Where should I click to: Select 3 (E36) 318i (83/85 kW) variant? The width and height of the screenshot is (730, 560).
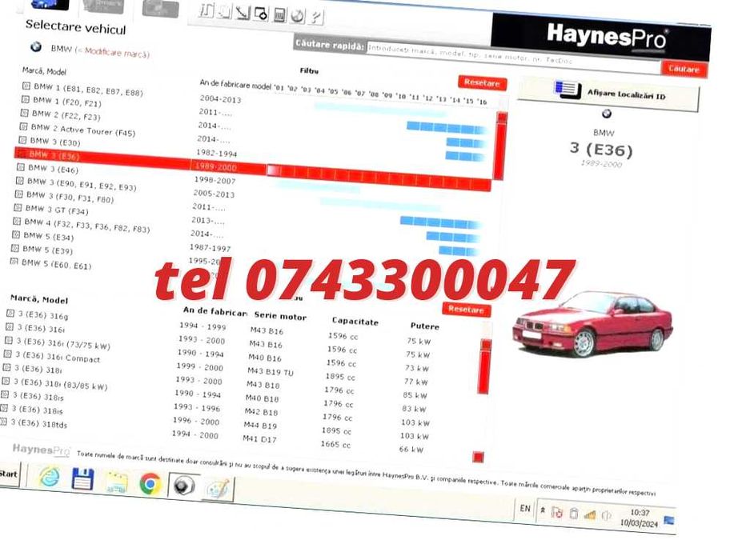click(x=60, y=384)
